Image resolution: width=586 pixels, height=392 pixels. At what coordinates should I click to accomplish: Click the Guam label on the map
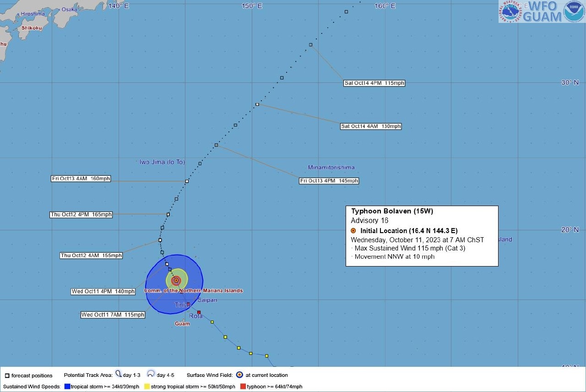(182, 324)
